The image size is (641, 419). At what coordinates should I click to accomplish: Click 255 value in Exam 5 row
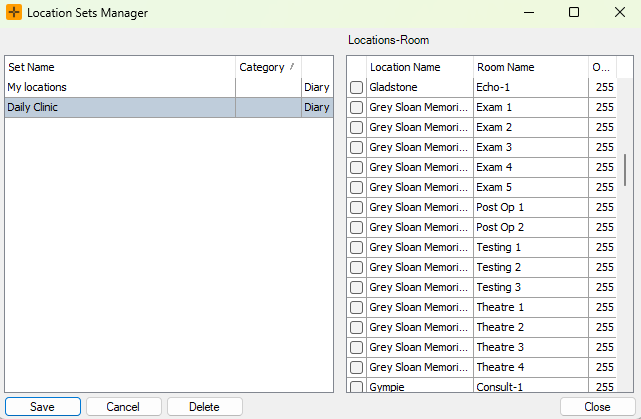[x=605, y=187]
